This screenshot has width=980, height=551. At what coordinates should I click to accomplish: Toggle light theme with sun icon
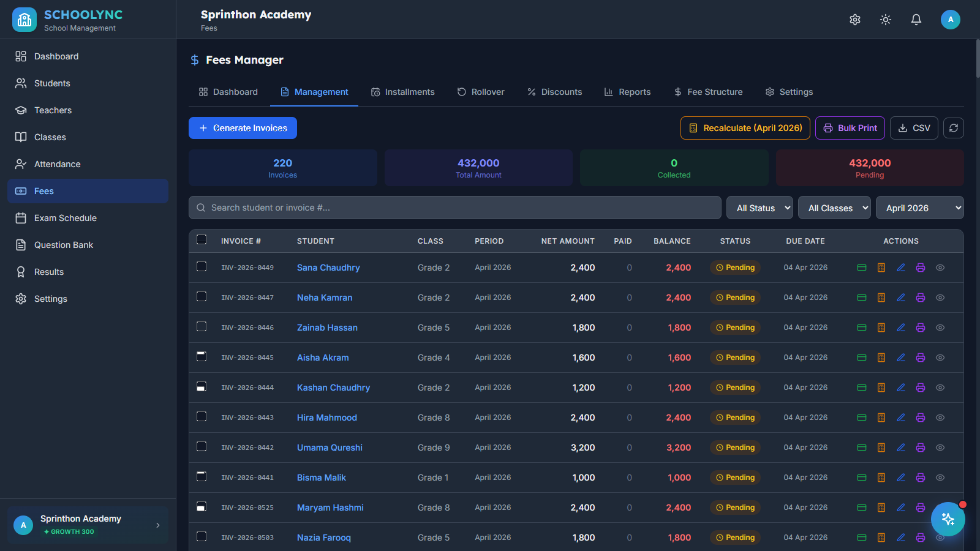[886, 20]
